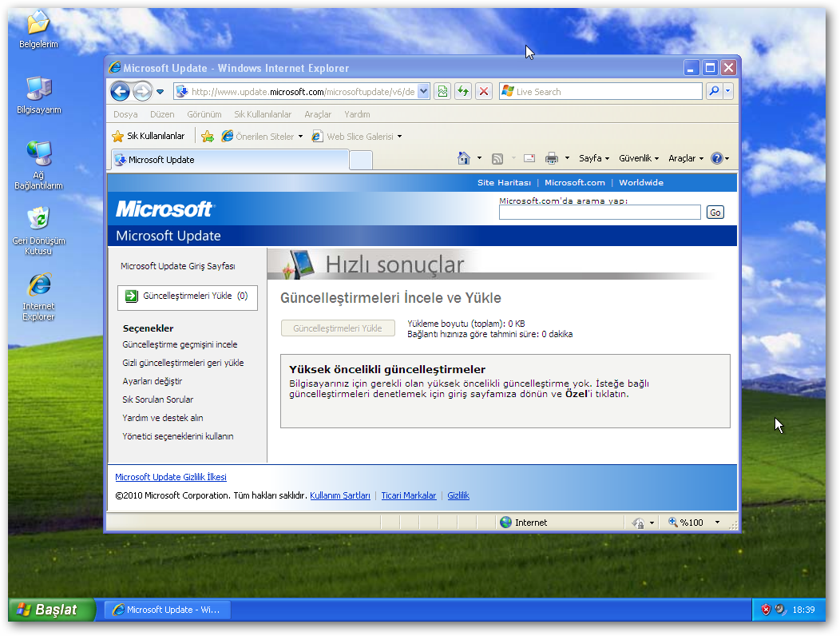Click the Home page icon
This screenshot has height=636, width=840.
(x=464, y=158)
